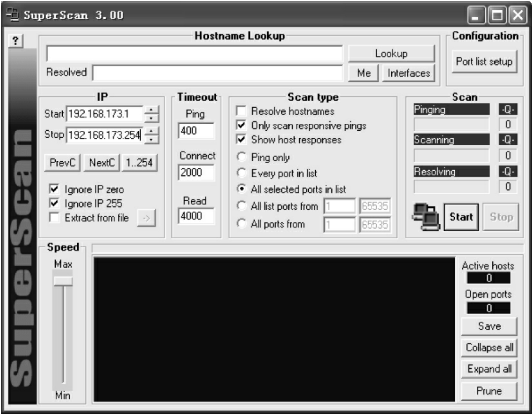The image size is (532, 414).
Task: Click the Stop scan button
Action: (x=501, y=217)
